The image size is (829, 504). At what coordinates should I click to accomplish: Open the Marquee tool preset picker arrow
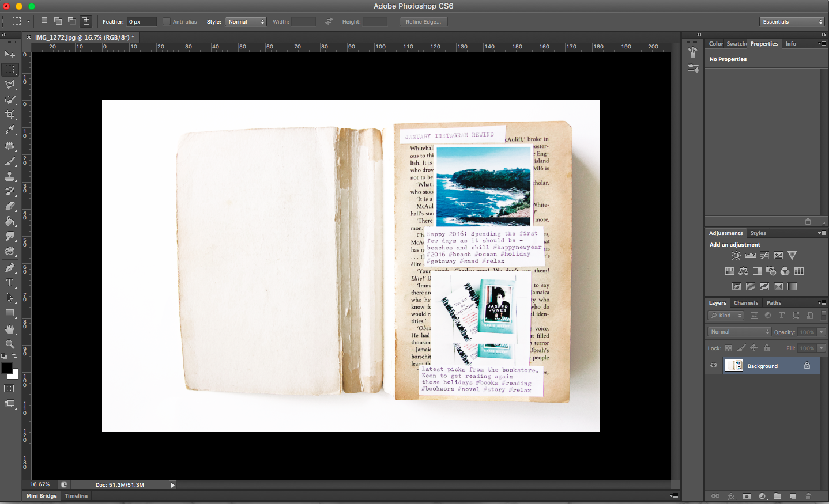click(x=28, y=22)
